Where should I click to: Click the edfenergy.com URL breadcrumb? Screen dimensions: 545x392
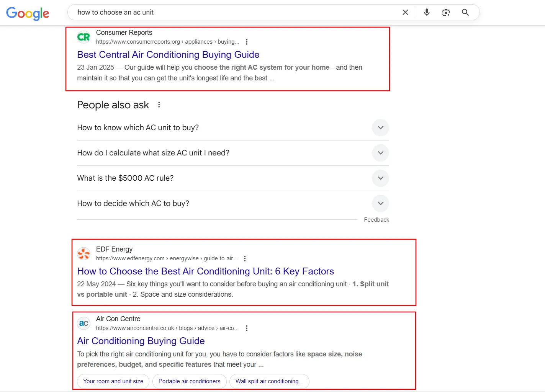[167, 258]
